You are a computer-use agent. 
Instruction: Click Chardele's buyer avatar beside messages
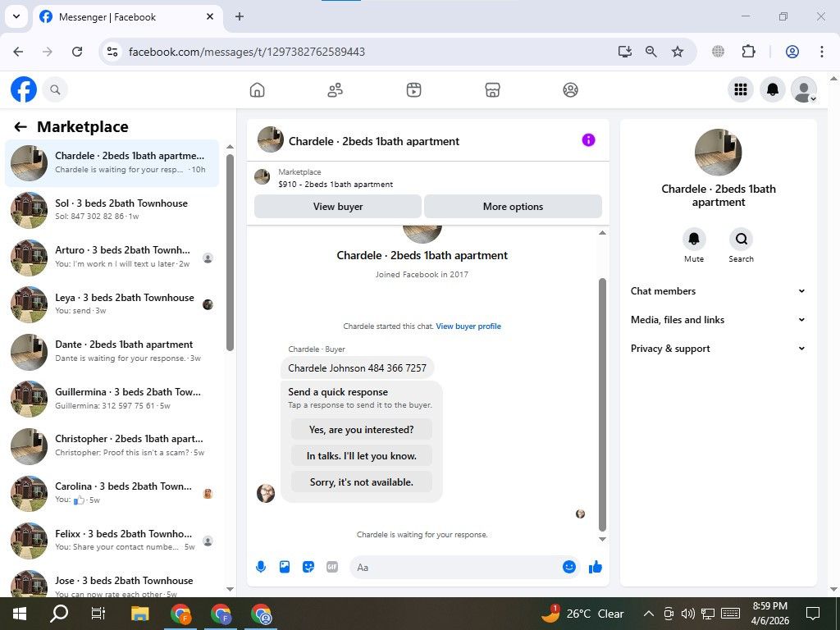266,493
